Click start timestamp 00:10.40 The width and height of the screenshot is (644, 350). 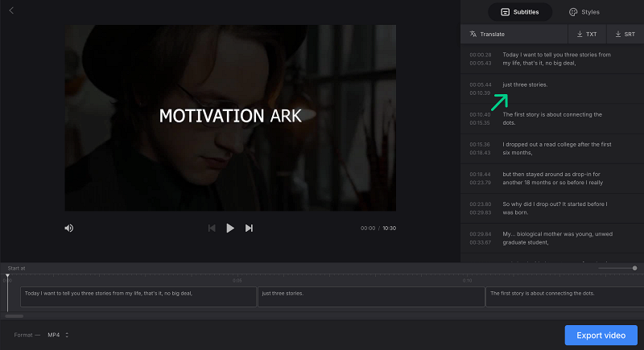pyautogui.click(x=480, y=114)
